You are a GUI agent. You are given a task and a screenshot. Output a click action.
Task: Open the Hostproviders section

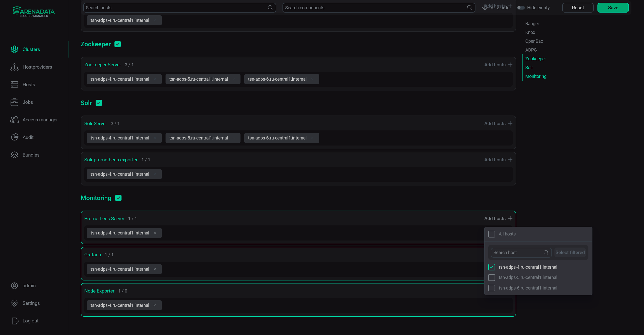37,67
